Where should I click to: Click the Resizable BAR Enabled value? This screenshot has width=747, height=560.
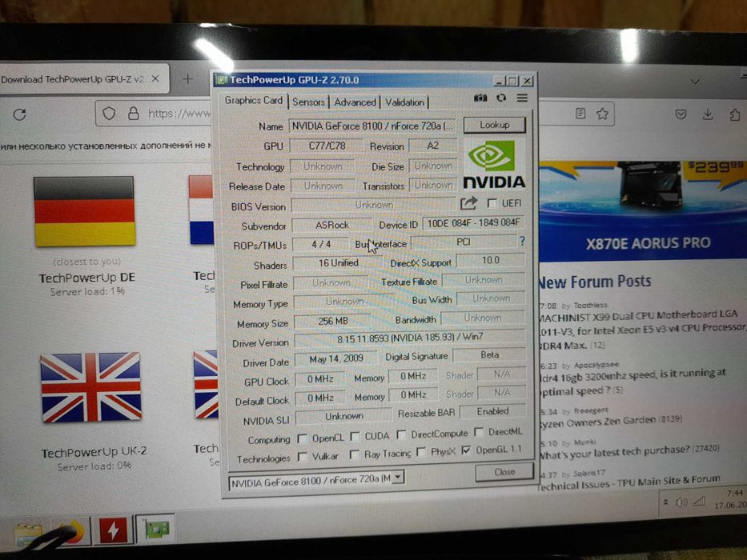pos(492,411)
